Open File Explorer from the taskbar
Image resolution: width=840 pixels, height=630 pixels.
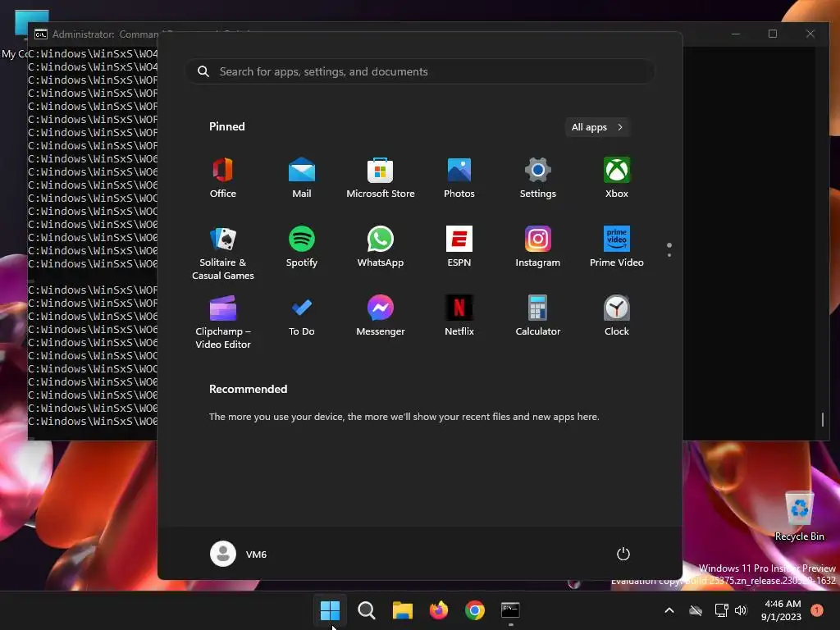pos(402,610)
